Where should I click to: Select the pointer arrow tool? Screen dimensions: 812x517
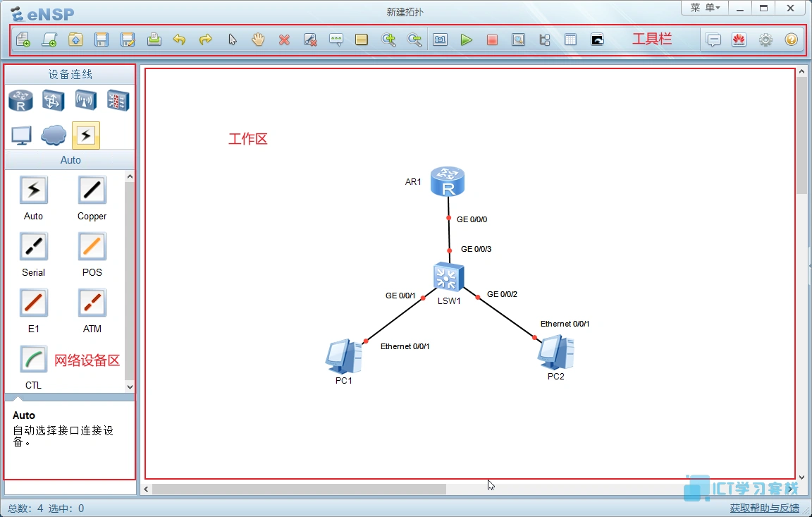click(x=232, y=40)
